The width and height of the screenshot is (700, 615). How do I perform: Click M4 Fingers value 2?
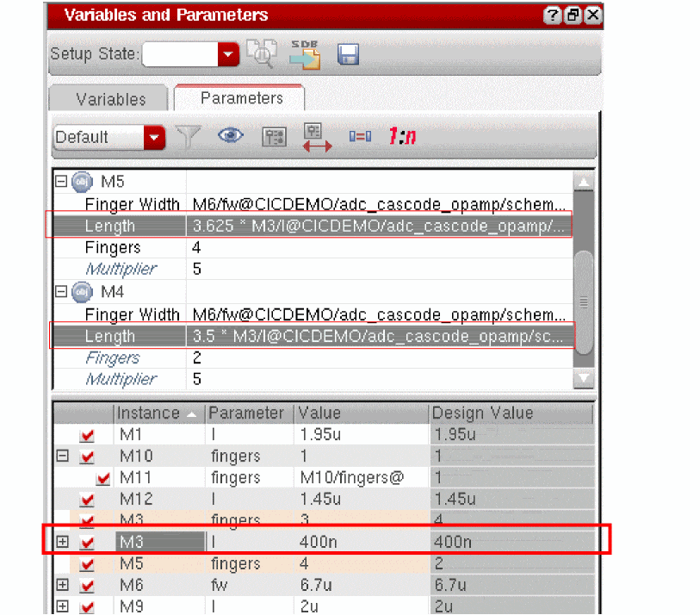(x=379, y=357)
